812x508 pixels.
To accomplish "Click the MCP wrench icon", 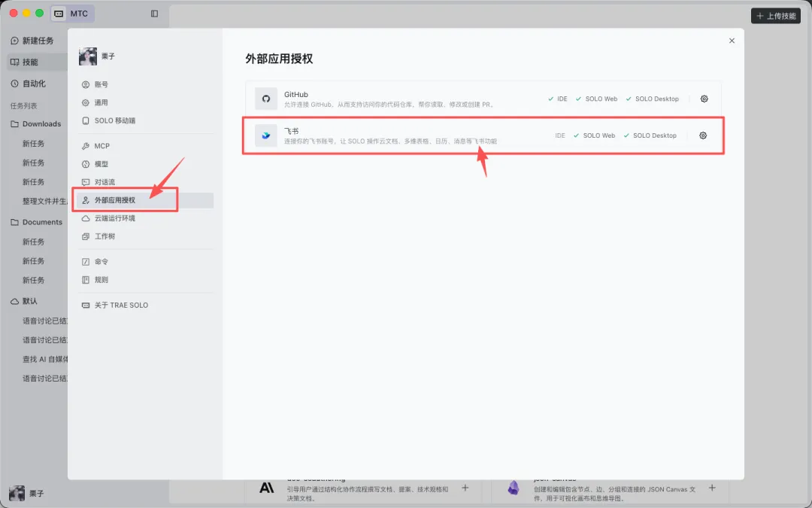I will pos(86,146).
